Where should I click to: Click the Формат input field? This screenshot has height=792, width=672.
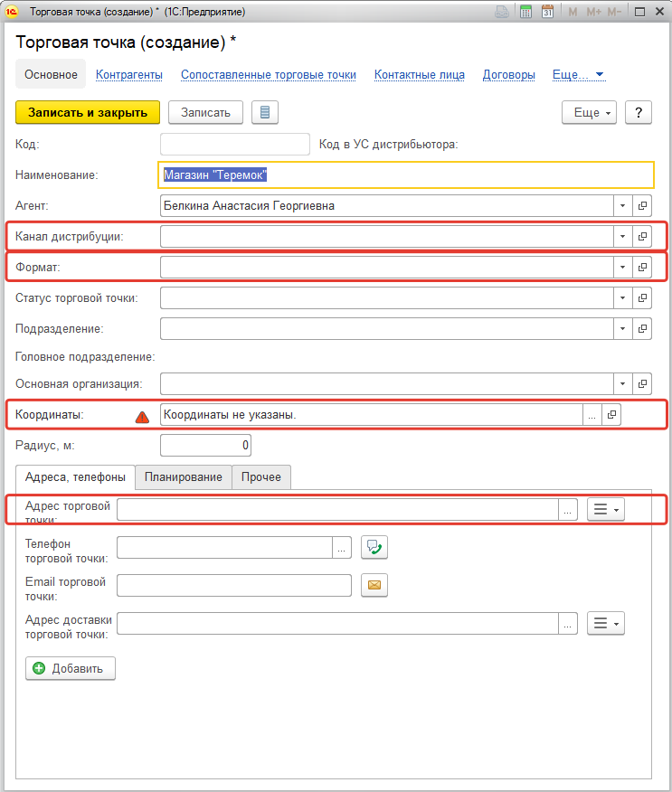tap(387, 268)
